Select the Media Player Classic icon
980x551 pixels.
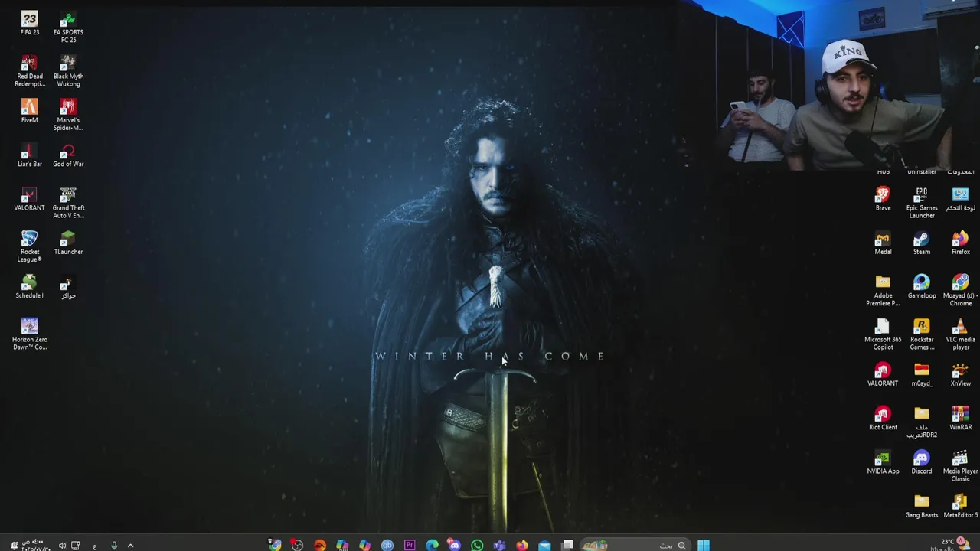(960, 467)
